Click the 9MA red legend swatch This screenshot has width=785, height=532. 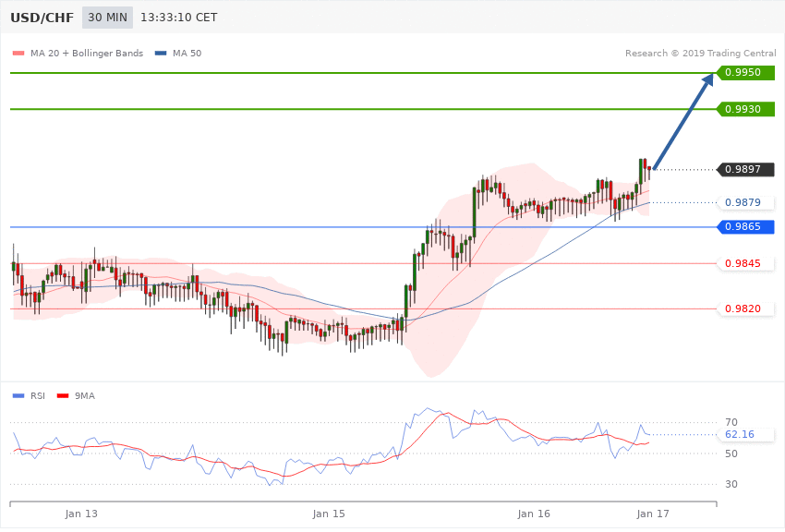click(63, 396)
